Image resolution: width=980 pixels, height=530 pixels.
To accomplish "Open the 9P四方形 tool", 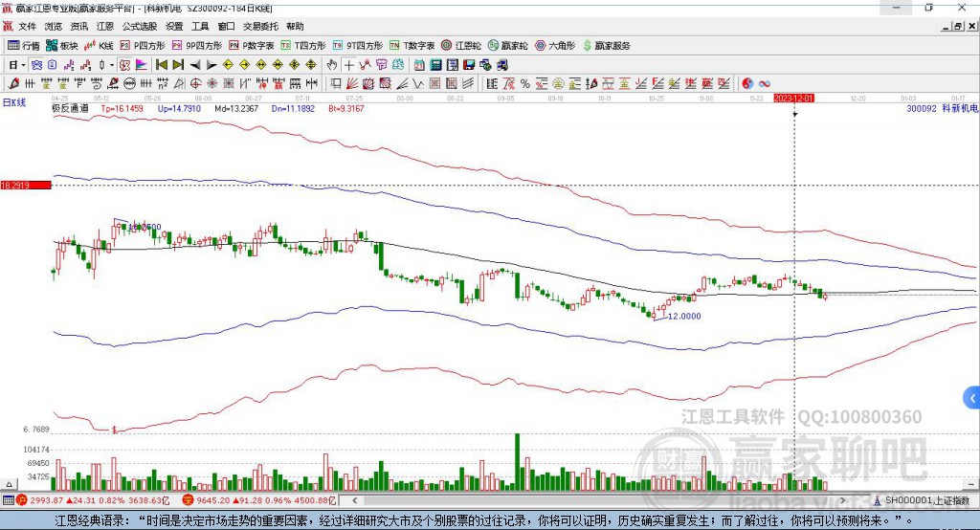I will (197, 46).
